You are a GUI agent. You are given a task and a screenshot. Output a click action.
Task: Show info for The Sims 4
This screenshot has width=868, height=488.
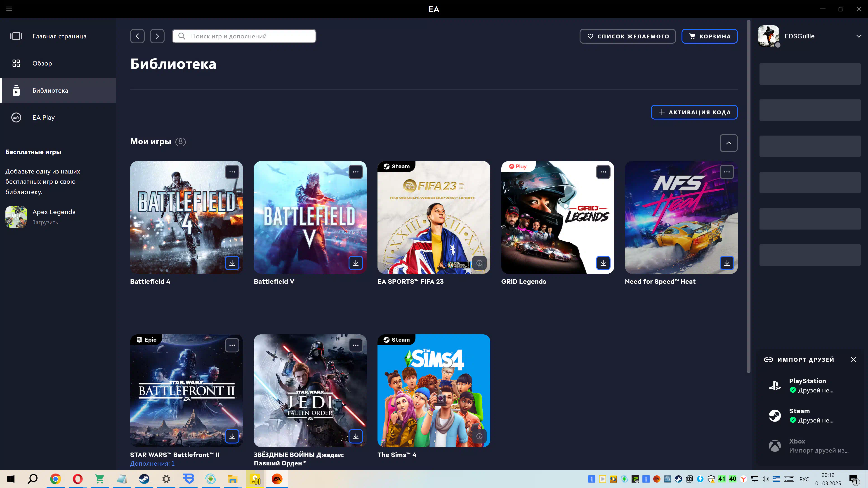click(479, 436)
